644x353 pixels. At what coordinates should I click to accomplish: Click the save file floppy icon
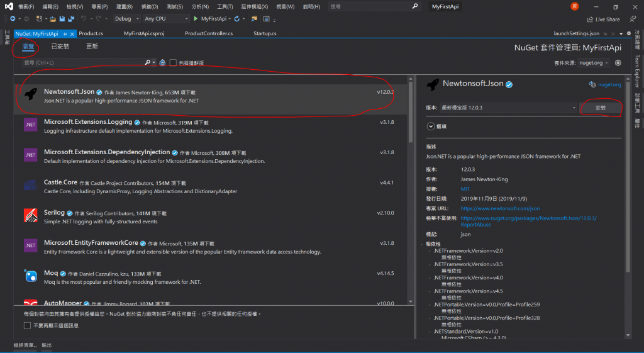point(62,19)
